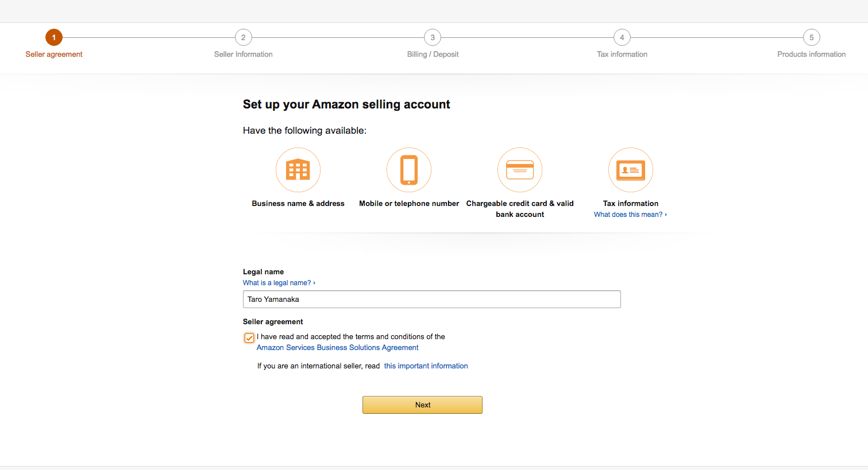Viewport: 868px width, 470px height.
Task: Uncheck the seller agreement terms checkbox
Action: pyautogui.click(x=249, y=338)
